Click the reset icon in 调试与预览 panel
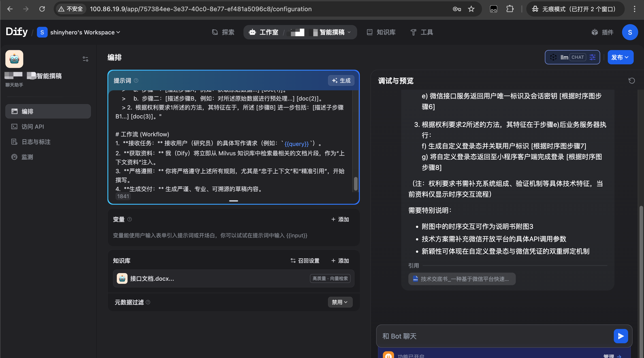644x358 pixels. (632, 80)
